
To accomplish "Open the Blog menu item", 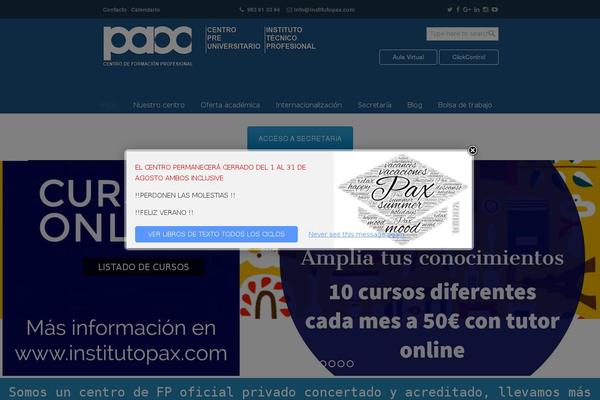I will pos(414,105).
